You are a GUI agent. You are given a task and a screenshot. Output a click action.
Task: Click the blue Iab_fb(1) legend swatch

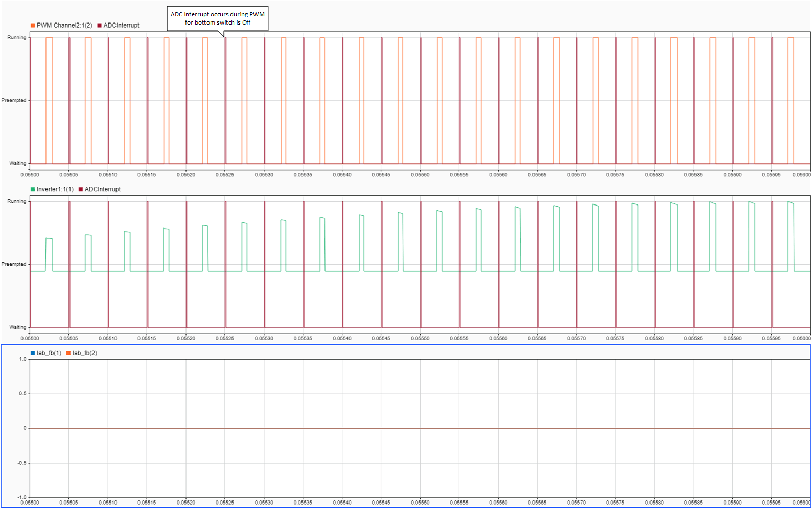pos(33,353)
